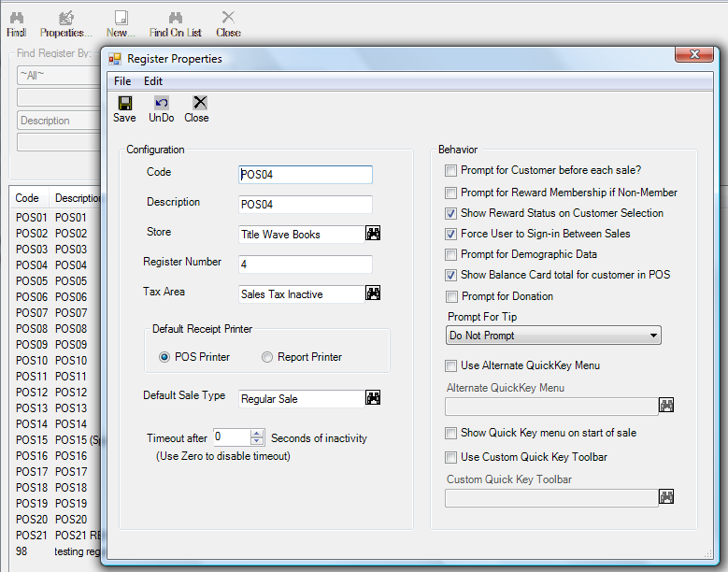Click the Store field Title Wave Books
This screenshot has width=728, height=572.
[x=302, y=234]
